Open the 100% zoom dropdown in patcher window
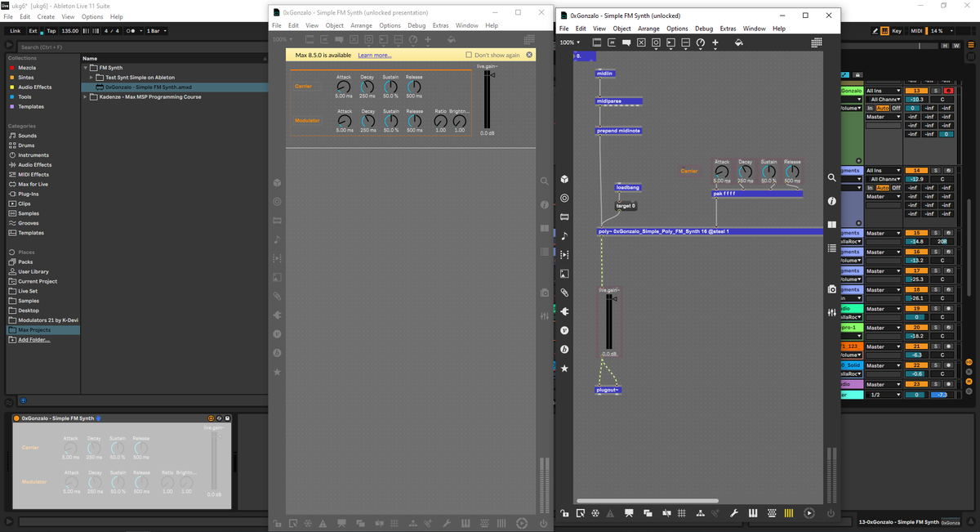 coord(570,42)
